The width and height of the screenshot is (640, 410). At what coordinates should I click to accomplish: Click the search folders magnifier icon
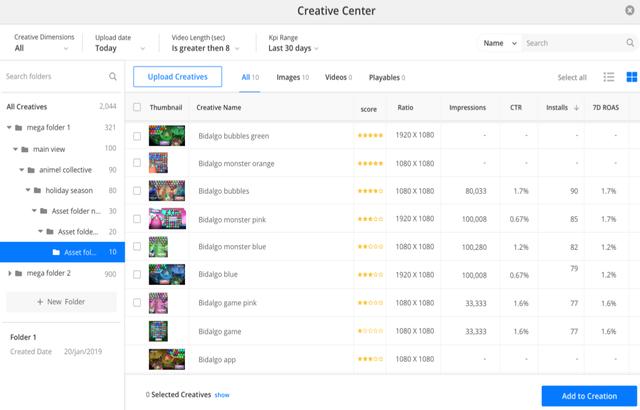click(x=113, y=77)
